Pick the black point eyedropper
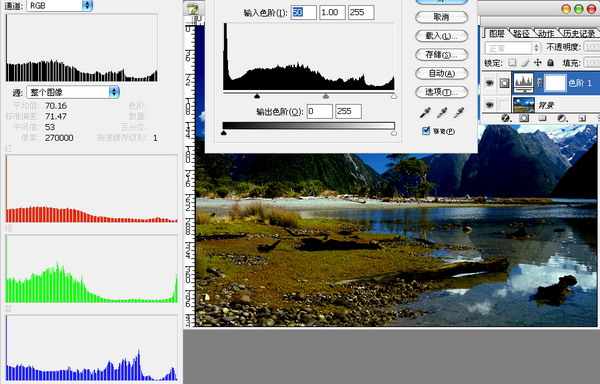Image resolution: width=600 pixels, height=384 pixels. click(425, 112)
